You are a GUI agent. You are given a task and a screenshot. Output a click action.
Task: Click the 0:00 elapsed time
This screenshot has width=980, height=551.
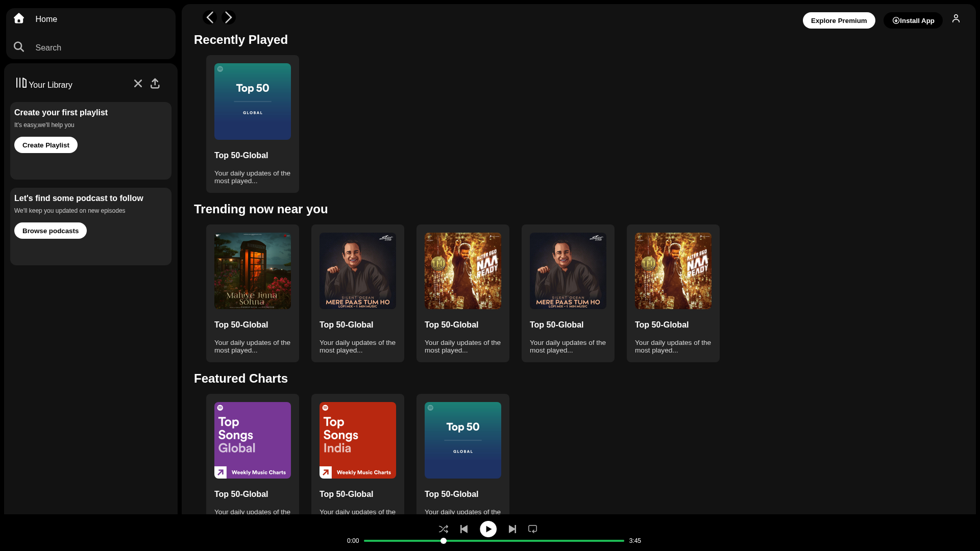(x=353, y=541)
